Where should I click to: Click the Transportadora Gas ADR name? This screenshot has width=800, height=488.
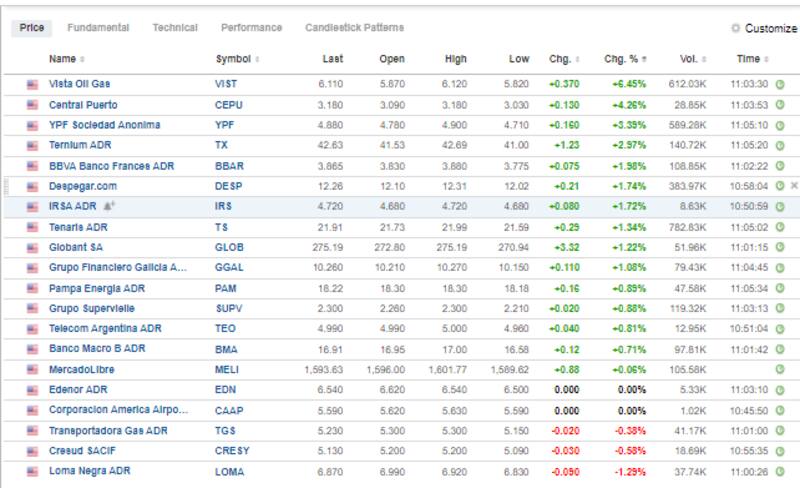tap(108, 430)
